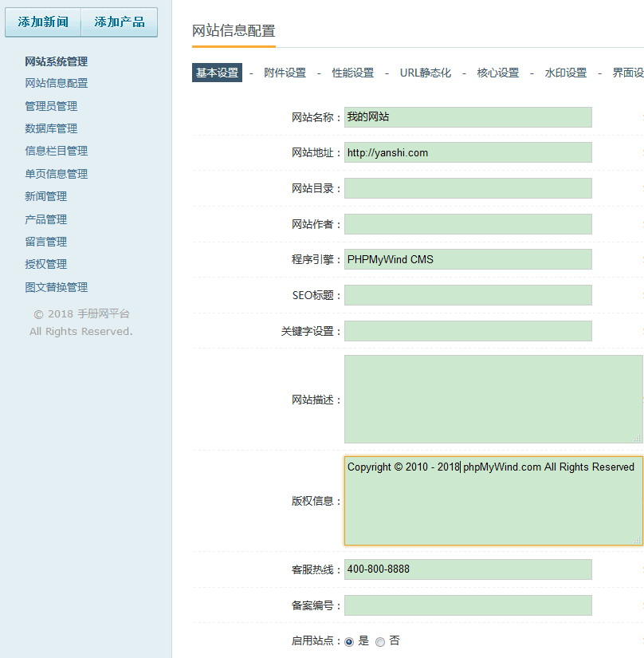Viewport: 644px width, 658px height.
Task: Click the 网站描述 text area
Action: pos(493,399)
